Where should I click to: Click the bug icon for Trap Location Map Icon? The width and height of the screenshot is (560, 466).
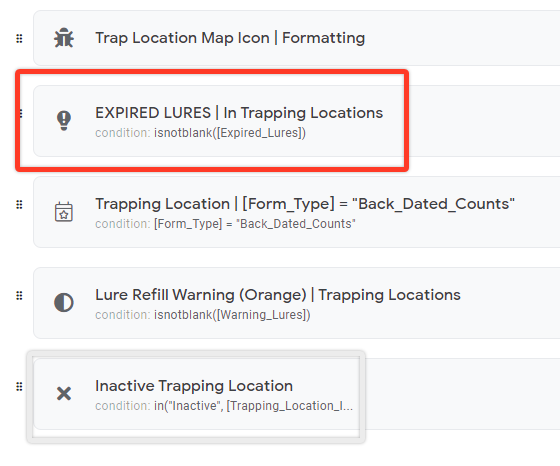64,38
